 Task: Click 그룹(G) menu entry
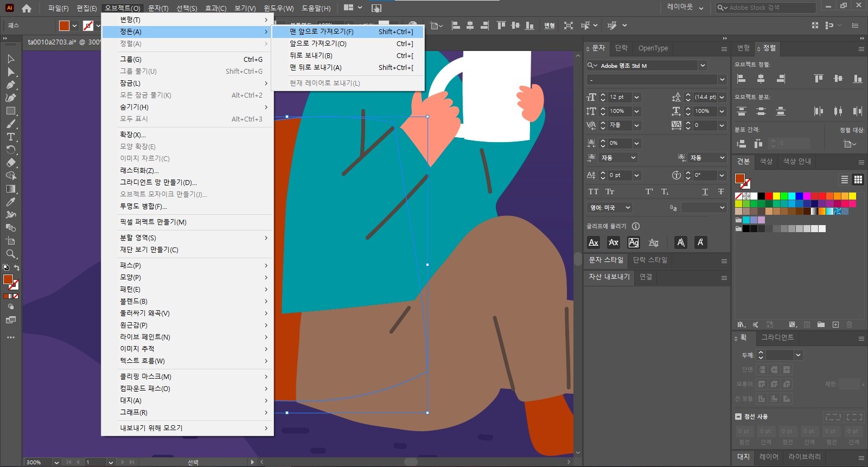[x=131, y=60]
